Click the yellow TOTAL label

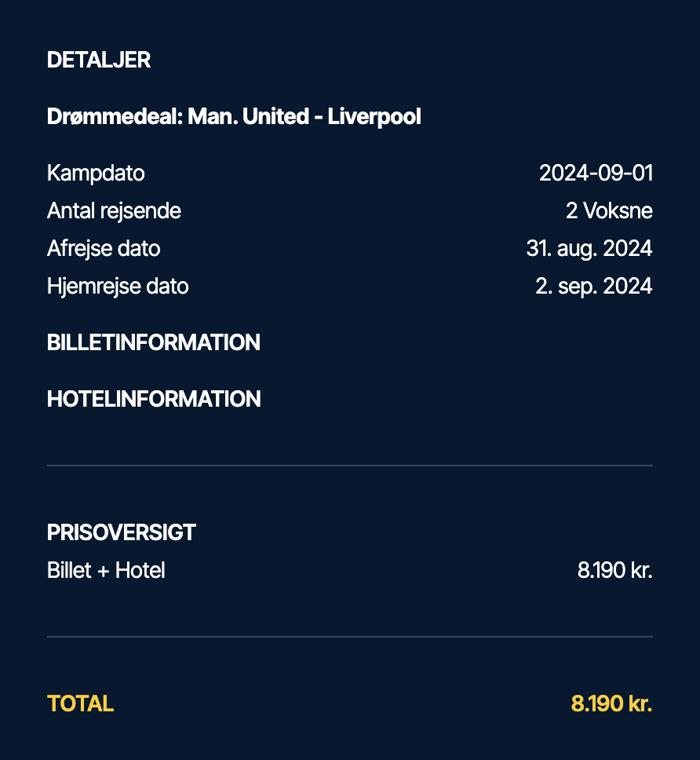pyautogui.click(x=80, y=703)
